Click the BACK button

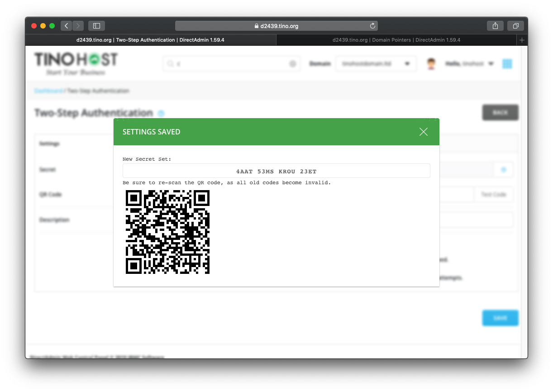coord(500,112)
